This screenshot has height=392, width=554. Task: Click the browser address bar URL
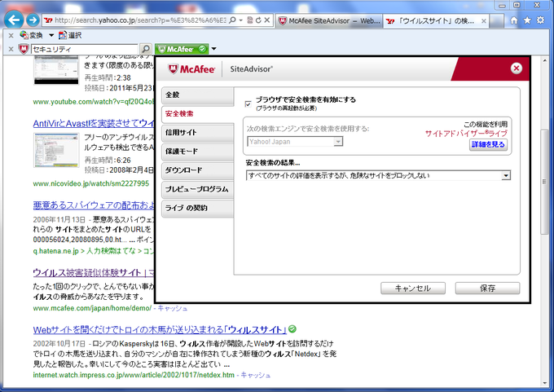point(140,20)
